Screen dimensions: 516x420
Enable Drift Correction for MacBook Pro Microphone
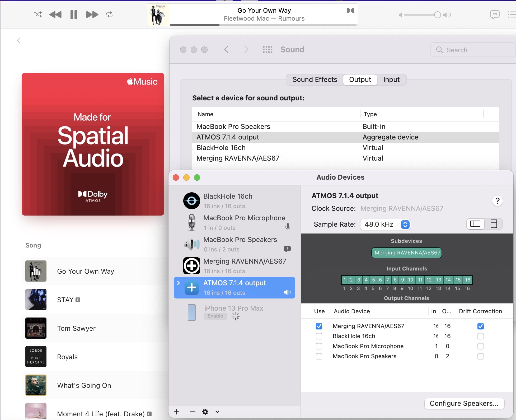(481, 346)
